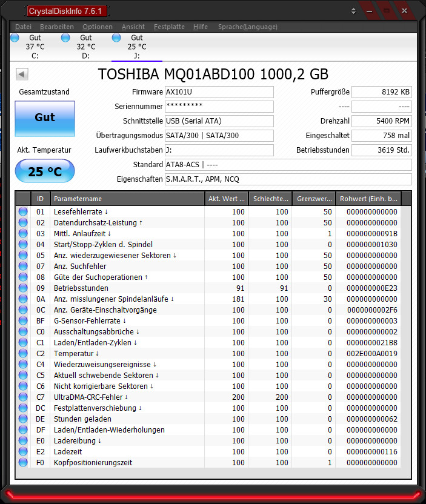Click status icon for Ladereibung row
The height and width of the screenshot is (504, 426).
[x=23, y=440]
